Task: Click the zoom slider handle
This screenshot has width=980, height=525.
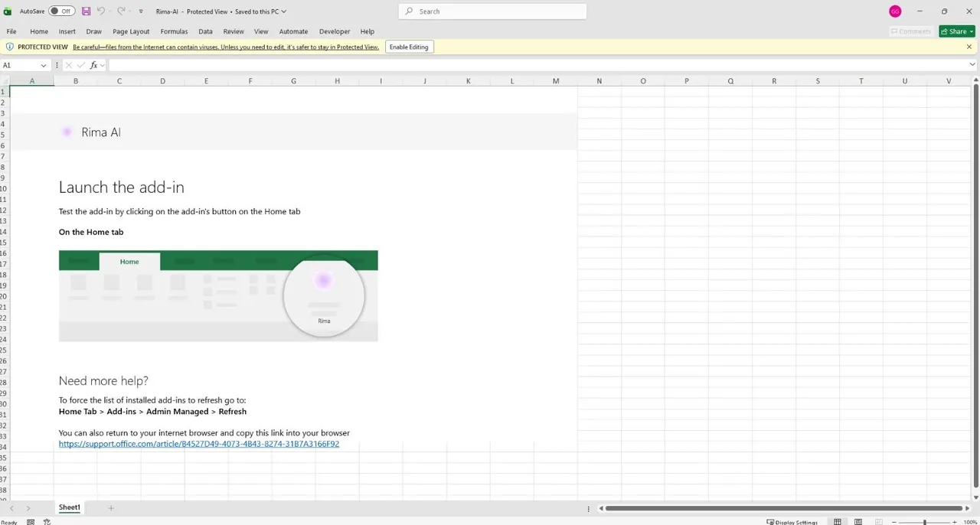Action: click(x=924, y=522)
